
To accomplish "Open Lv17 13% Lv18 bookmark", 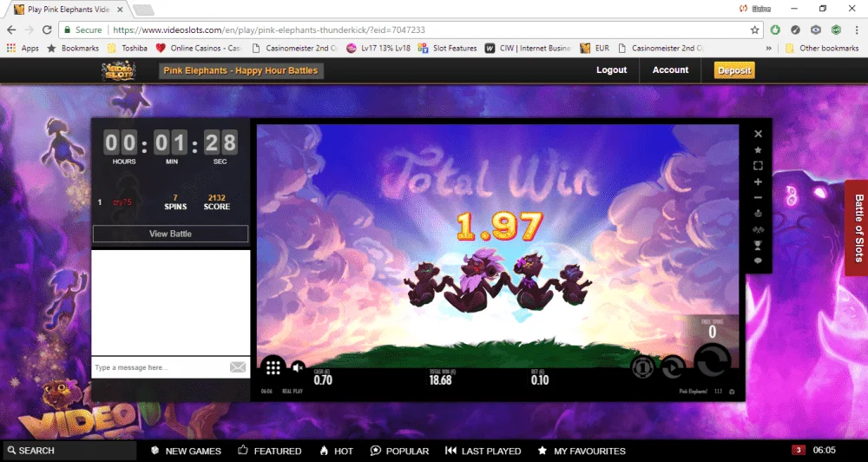I will click(378, 48).
